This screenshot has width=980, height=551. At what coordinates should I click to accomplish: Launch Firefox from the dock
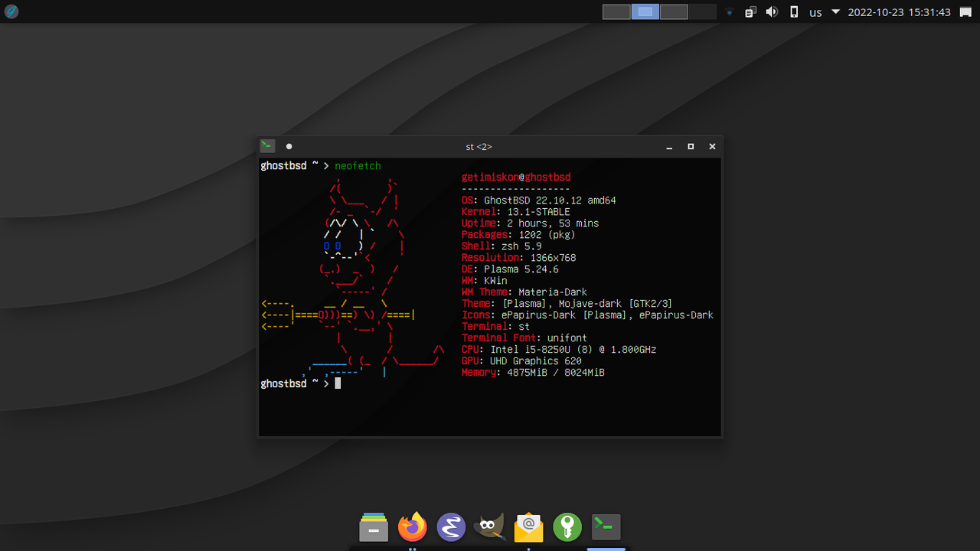point(413,527)
